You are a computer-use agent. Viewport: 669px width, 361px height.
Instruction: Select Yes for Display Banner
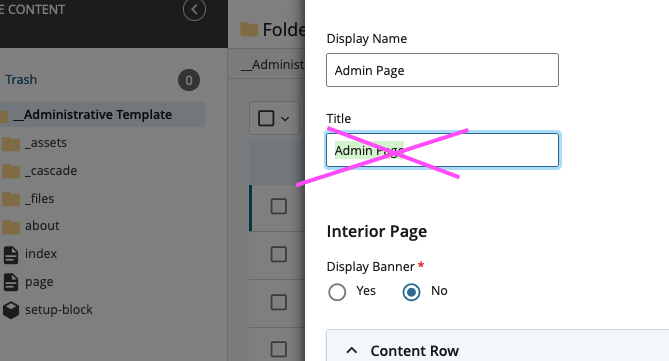(x=337, y=292)
